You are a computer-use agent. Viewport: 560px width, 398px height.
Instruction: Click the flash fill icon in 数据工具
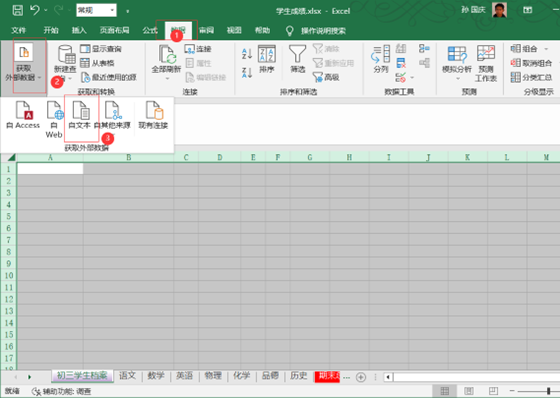click(x=401, y=49)
